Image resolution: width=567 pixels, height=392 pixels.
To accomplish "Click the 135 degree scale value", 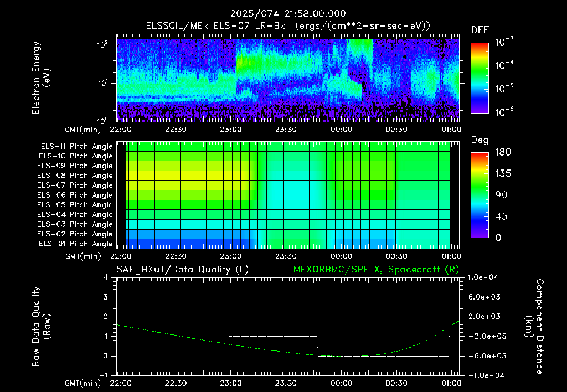I will [x=503, y=173].
